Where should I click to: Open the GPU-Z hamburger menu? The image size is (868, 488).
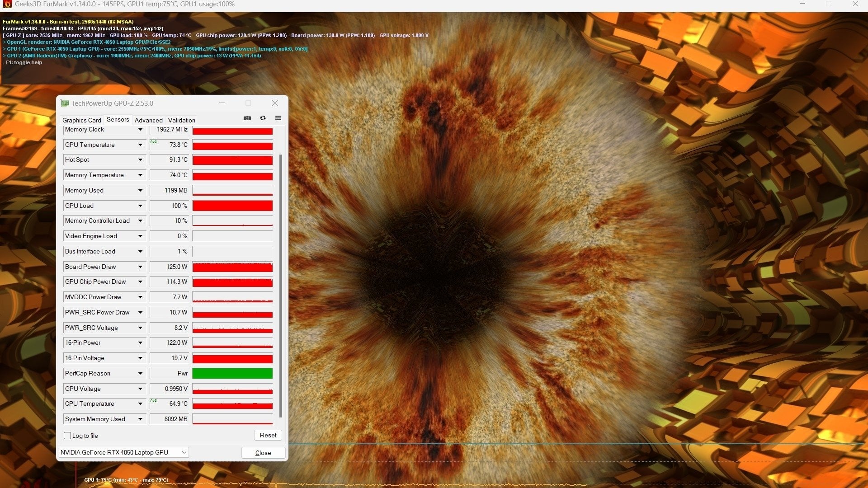point(278,118)
